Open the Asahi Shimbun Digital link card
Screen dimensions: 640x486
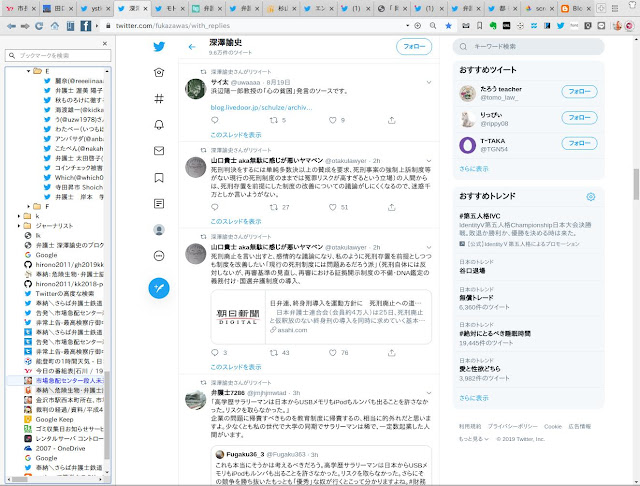(321, 317)
